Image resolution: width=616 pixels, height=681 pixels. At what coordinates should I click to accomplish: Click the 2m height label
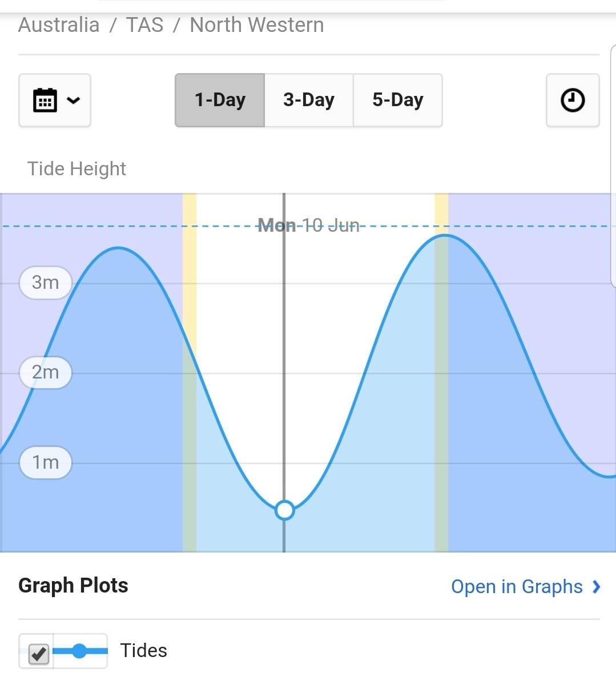tap(46, 372)
